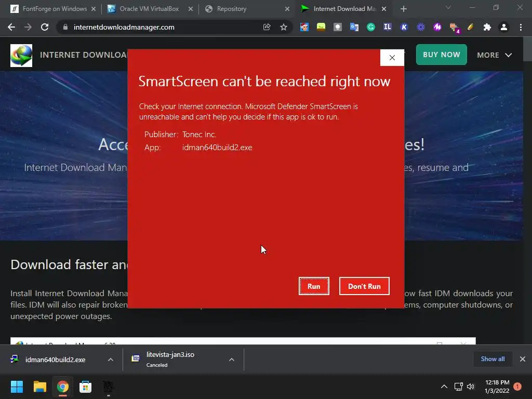This screenshot has height=399, width=532.
Task: Reload the page
Action: (x=45, y=27)
